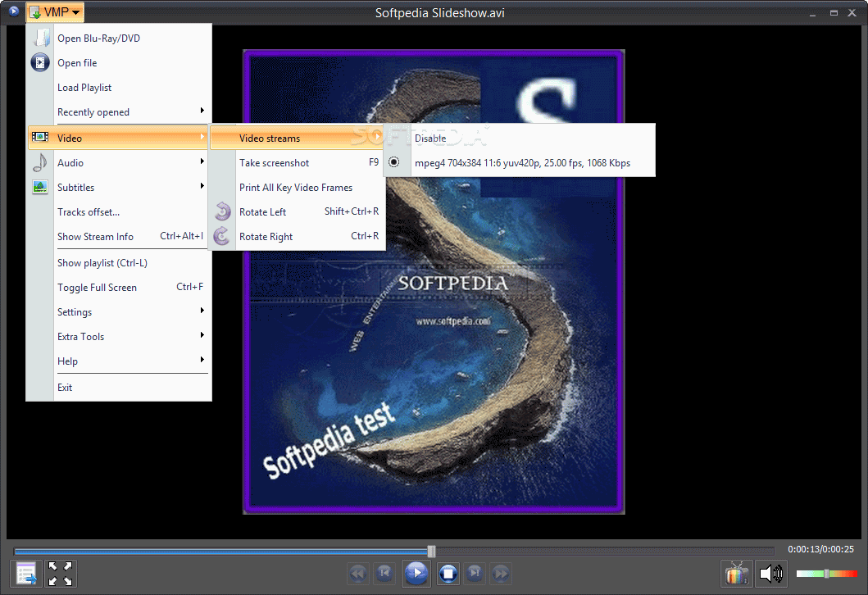Mute audio with the speaker icon
This screenshot has height=595, width=868.
(x=770, y=574)
